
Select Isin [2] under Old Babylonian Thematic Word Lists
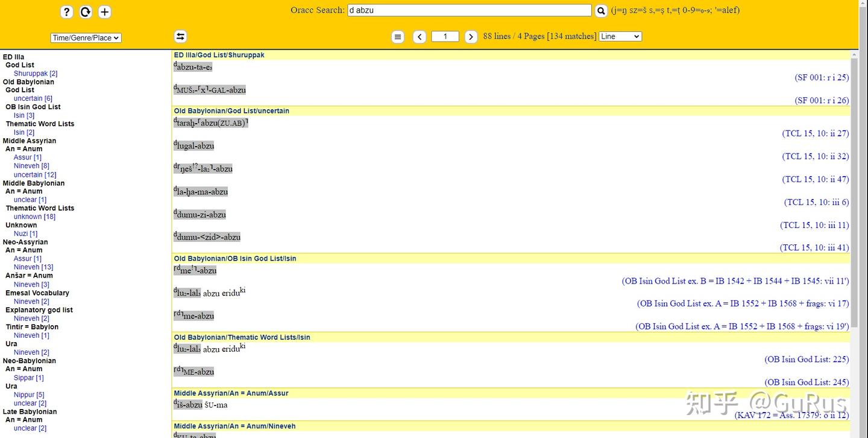24,132
